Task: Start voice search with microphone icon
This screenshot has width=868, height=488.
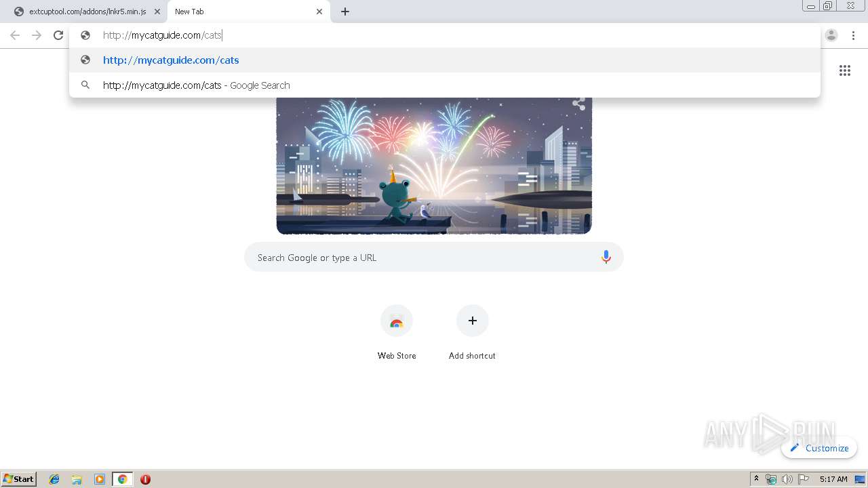Action: (x=606, y=257)
